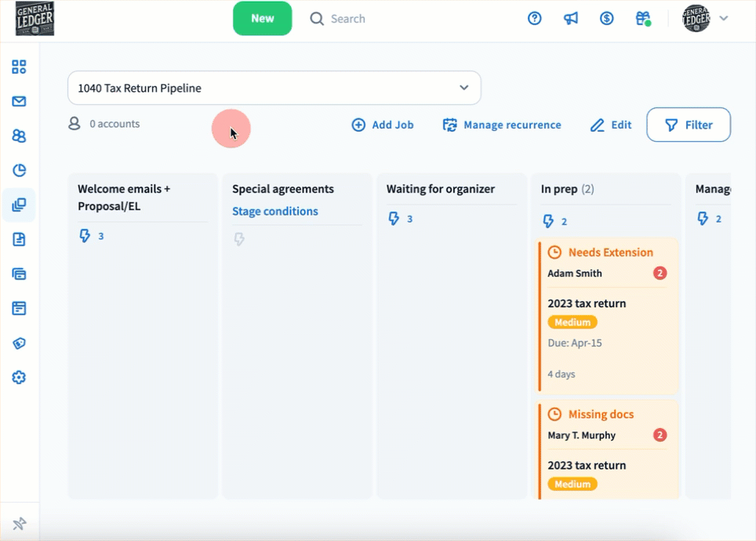Open the announcements megaphone icon
The image size is (756, 541).
(x=571, y=18)
